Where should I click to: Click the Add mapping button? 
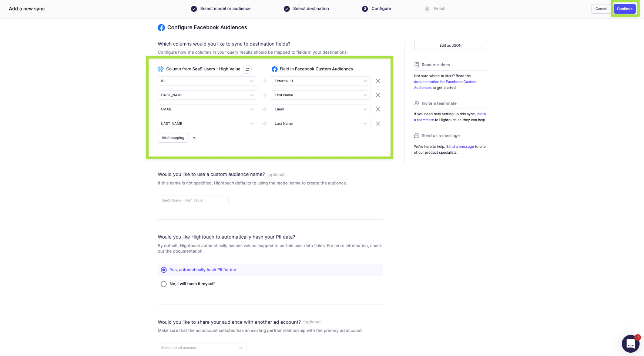(x=173, y=138)
